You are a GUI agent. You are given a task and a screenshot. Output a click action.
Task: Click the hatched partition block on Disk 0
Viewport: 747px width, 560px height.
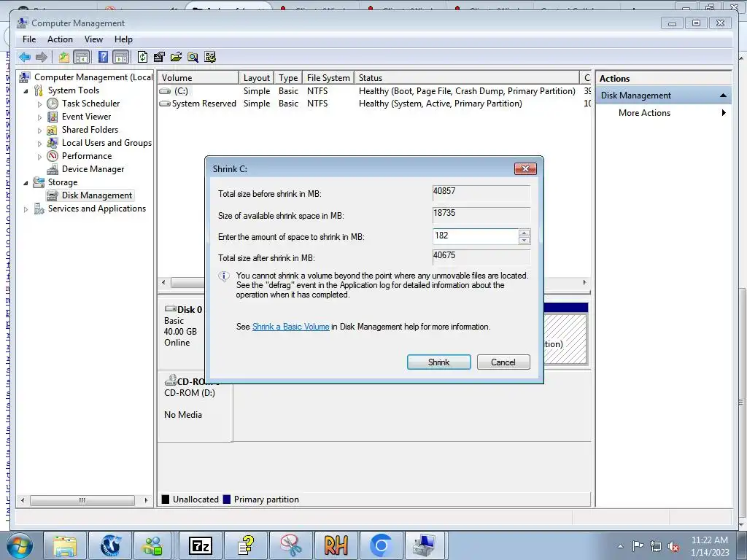565,338
